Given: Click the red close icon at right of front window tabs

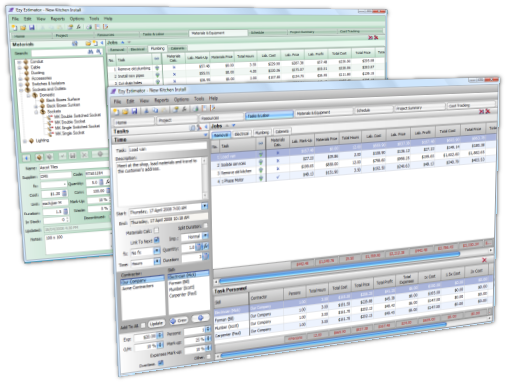Looking at the screenshot, I should coord(488,111).
